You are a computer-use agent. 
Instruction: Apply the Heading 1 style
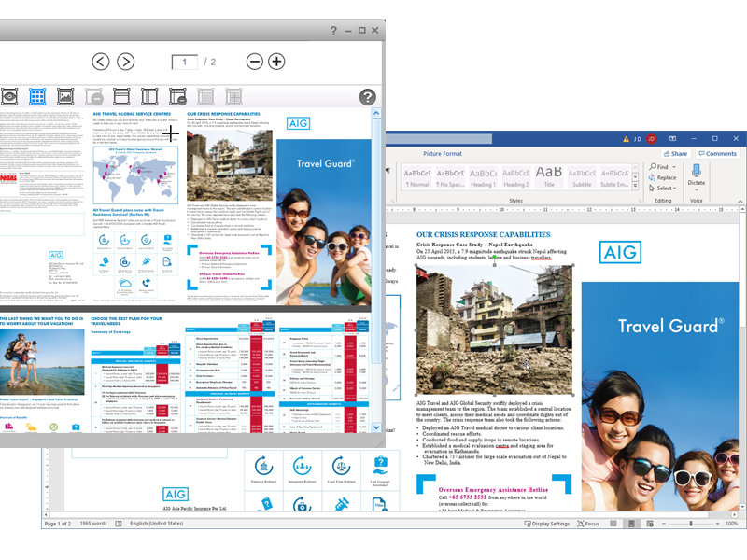click(483, 177)
